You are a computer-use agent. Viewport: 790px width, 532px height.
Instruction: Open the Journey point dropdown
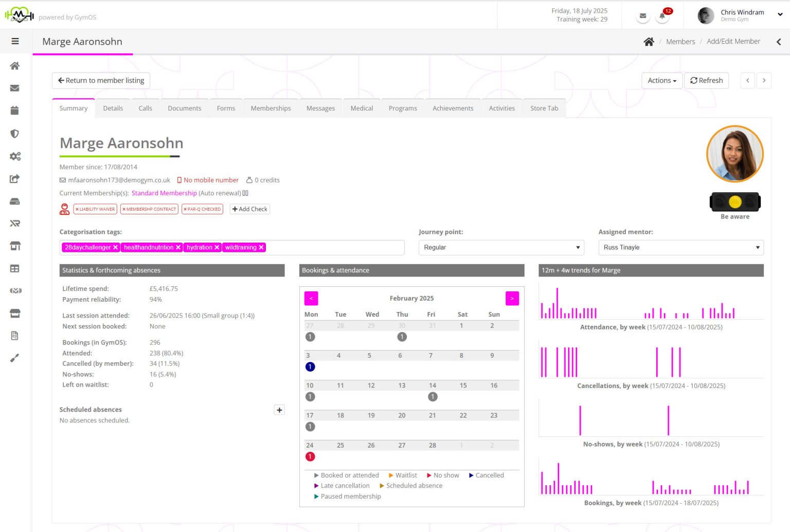click(501, 248)
